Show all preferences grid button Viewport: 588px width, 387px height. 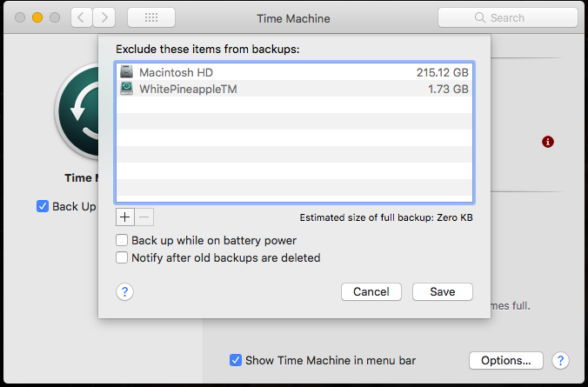coord(150,17)
